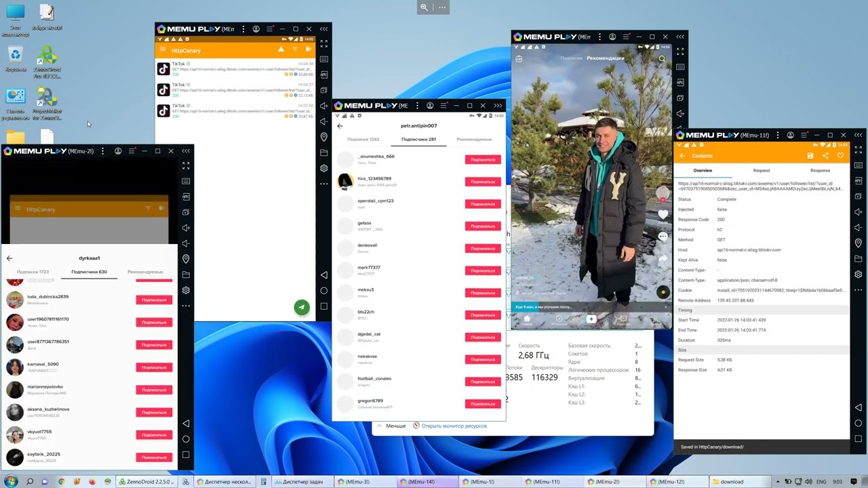This screenshot has height=488, width=868.
Task: Click volume up in MEmu-11 sidebar
Action: [x=858, y=212]
